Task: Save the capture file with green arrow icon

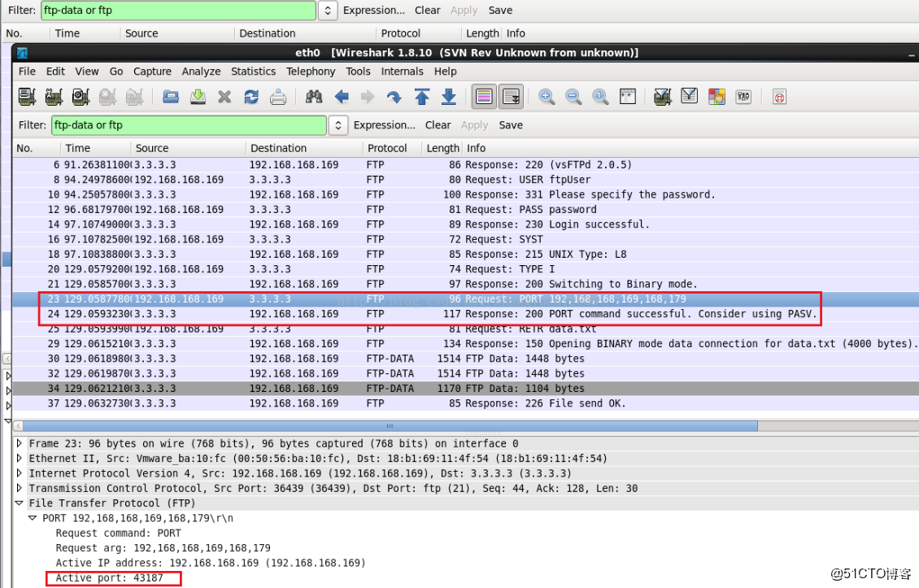Action: 198,97
